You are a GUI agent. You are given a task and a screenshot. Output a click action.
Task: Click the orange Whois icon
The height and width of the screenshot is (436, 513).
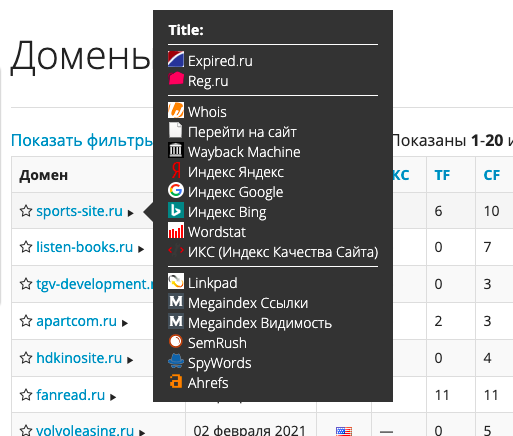click(x=176, y=110)
